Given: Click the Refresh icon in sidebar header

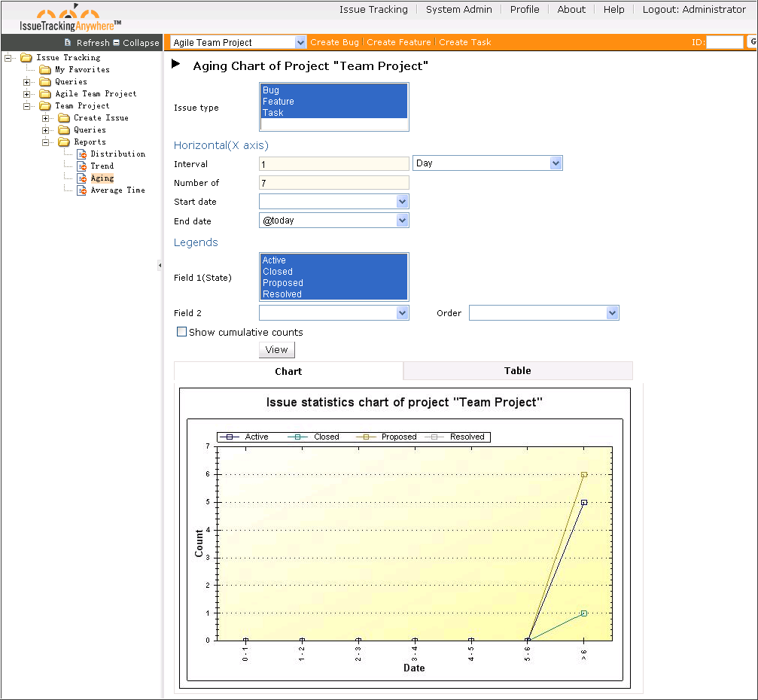Looking at the screenshot, I should click(68, 43).
